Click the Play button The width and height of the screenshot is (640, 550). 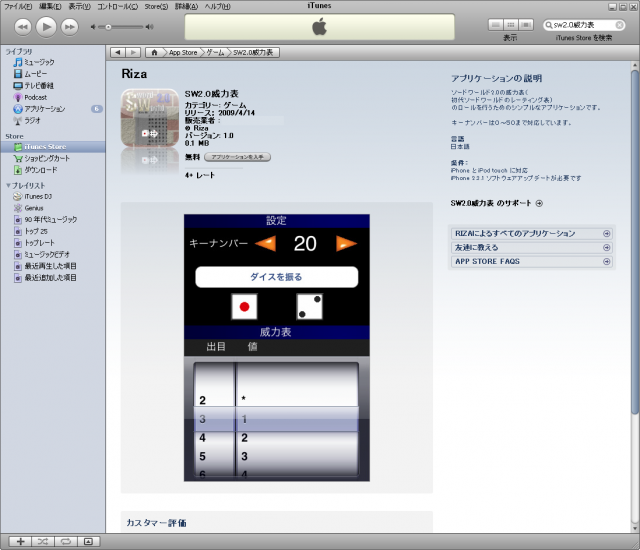(x=46, y=27)
